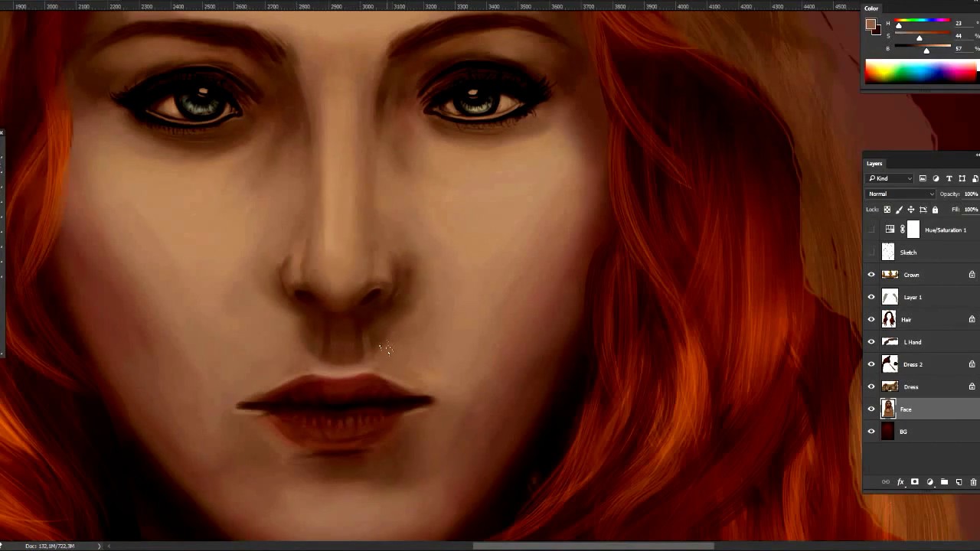Create a new layer
The height and width of the screenshot is (551, 980).
click(x=959, y=482)
